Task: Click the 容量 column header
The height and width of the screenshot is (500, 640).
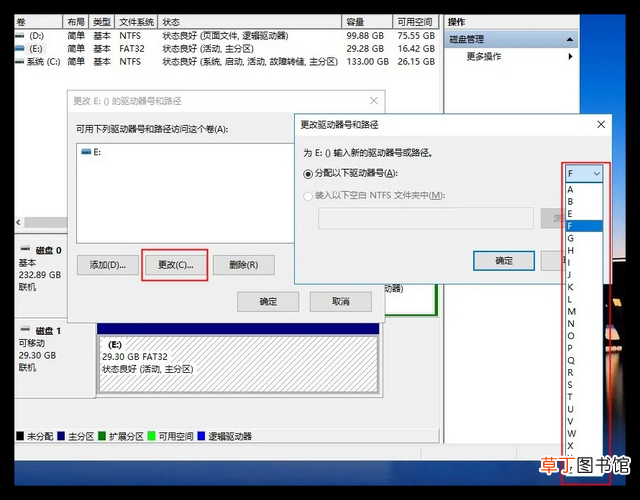Action: click(x=367, y=22)
